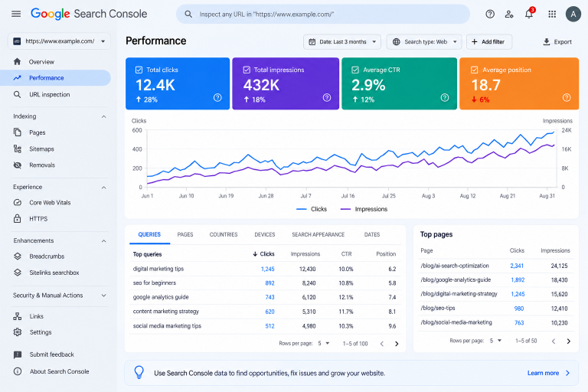Click the Pages icon in sidebar
Viewport: 588px width, 392px height.
coord(18,132)
